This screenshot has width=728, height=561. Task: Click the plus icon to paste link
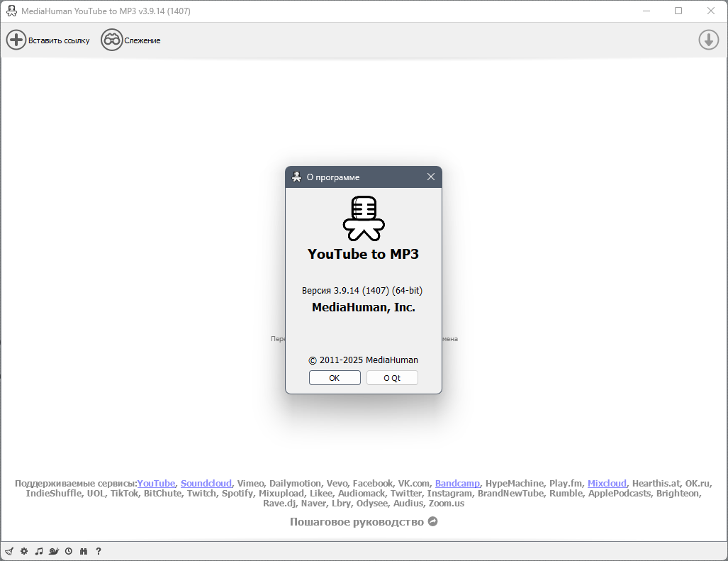[x=16, y=40]
